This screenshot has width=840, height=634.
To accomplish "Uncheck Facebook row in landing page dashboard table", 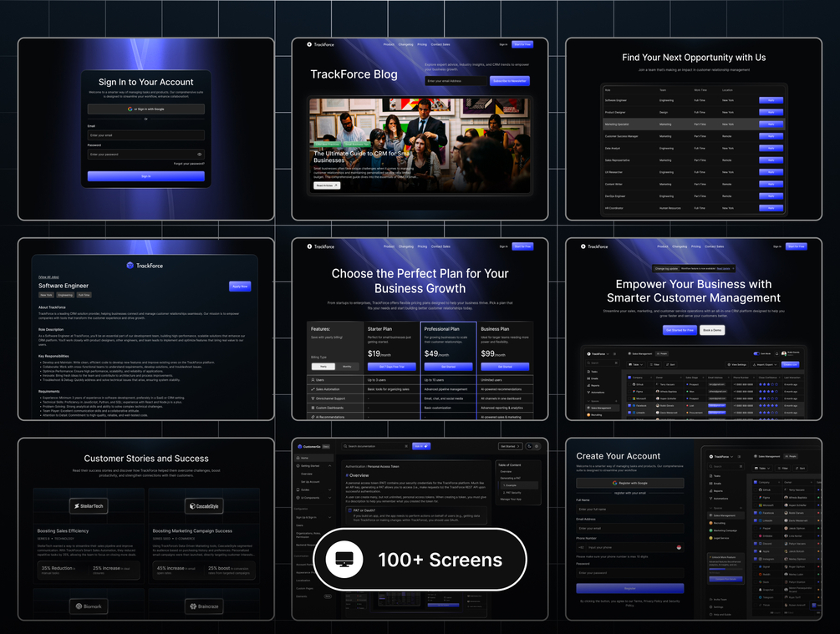I will pyautogui.click(x=629, y=405).
